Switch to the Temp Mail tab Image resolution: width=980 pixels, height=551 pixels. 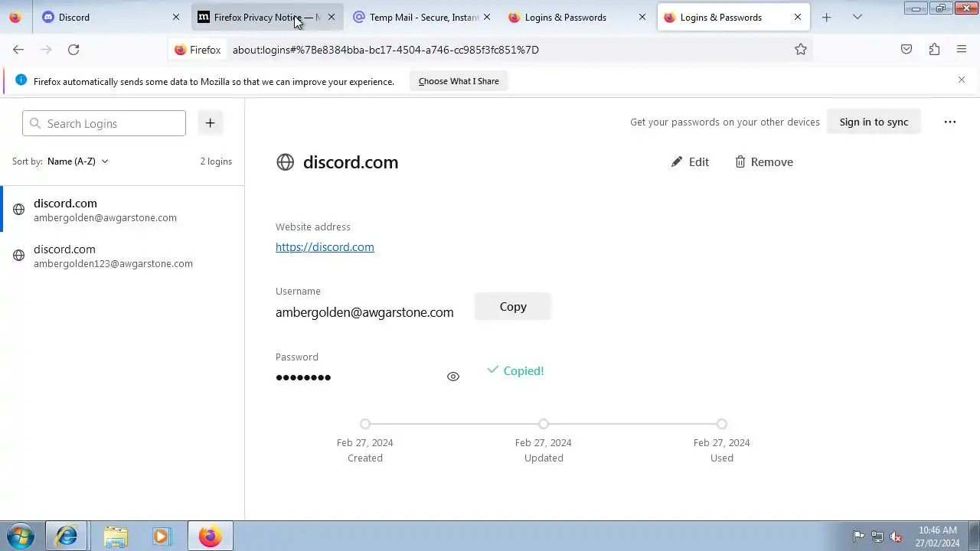[421, 17]
